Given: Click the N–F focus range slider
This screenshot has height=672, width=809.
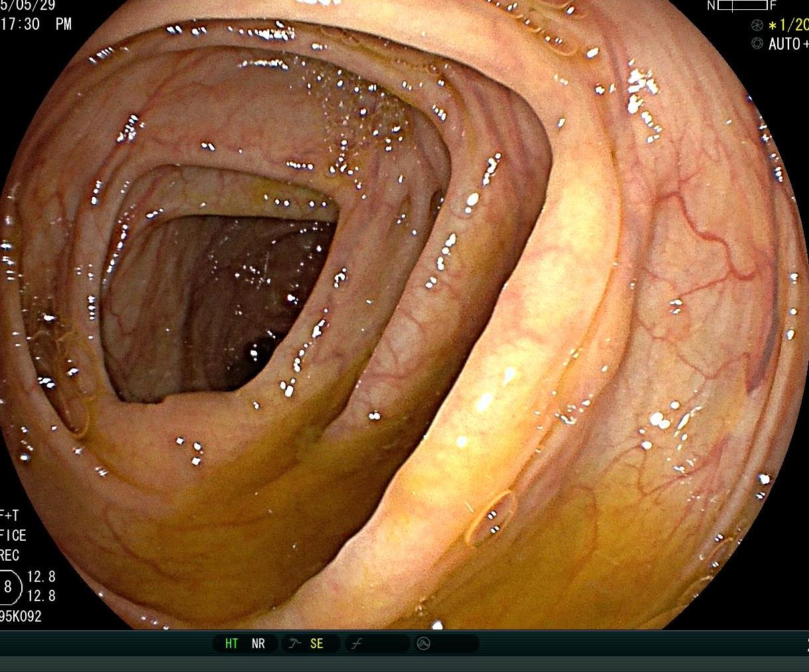Looking at the screenshot, I should click(742, 5).
